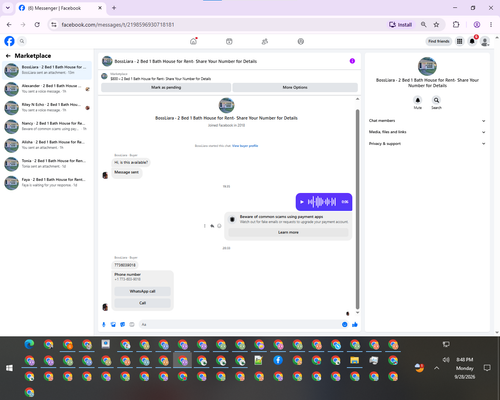Expand the Privacy & support section
The height and width of the screenshot is (400, 500).
(427, 144)
